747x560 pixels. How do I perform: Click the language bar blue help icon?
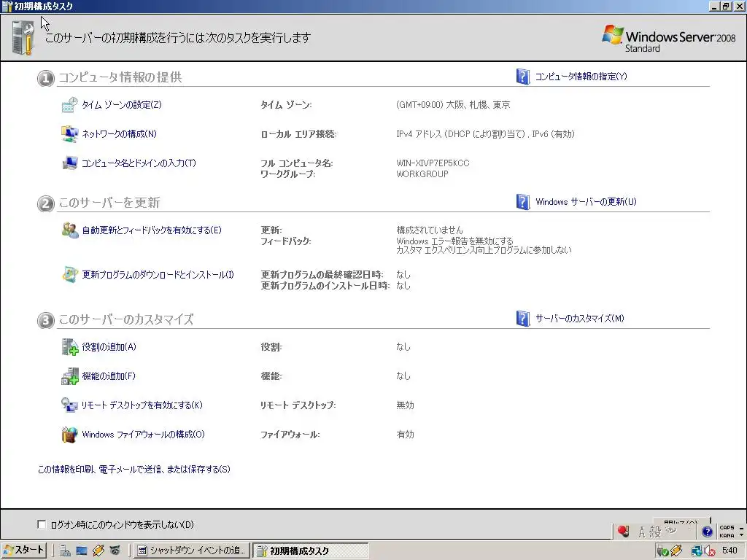click(707, 532)
